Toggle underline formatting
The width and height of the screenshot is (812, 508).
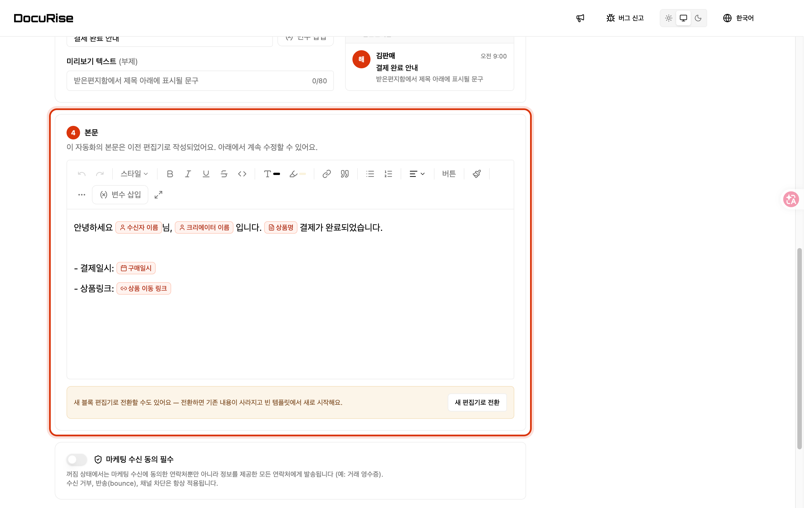(x=206, y=174)
